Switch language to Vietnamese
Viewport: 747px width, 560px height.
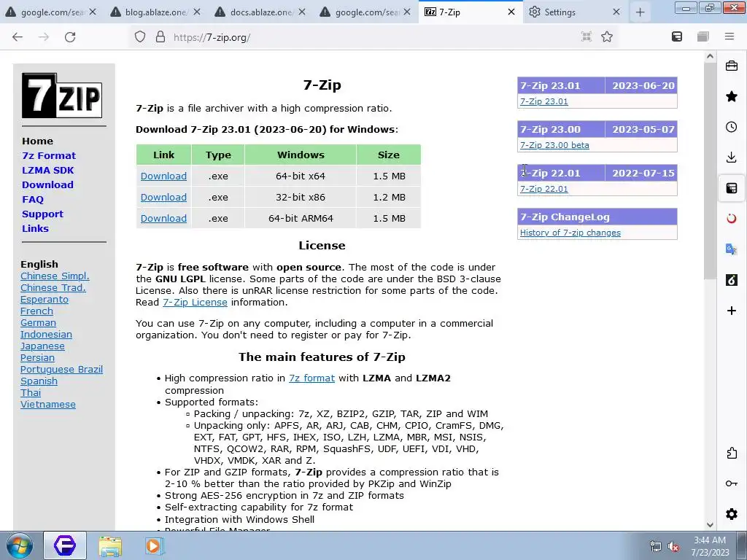pos(48,404)
